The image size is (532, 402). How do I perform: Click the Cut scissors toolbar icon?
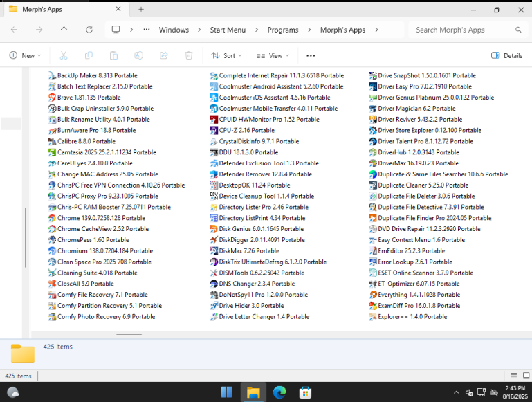[x=64, y=55]
